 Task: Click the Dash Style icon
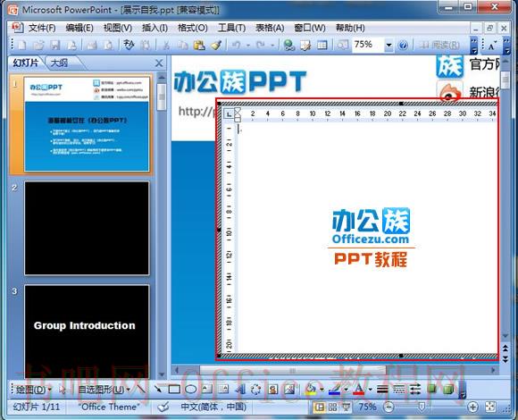click(398, 390)
